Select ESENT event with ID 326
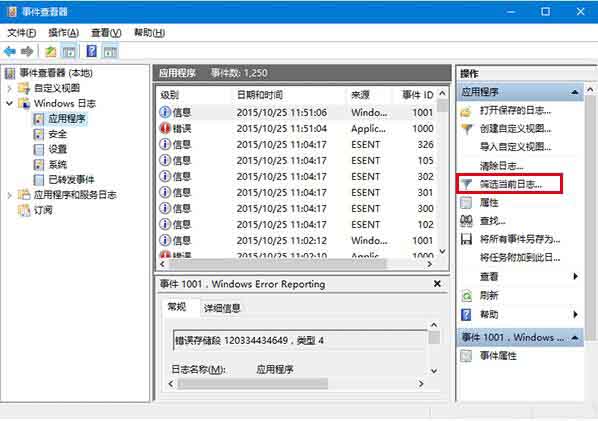The width and height of the screenshot is (598, 421). 296,145
